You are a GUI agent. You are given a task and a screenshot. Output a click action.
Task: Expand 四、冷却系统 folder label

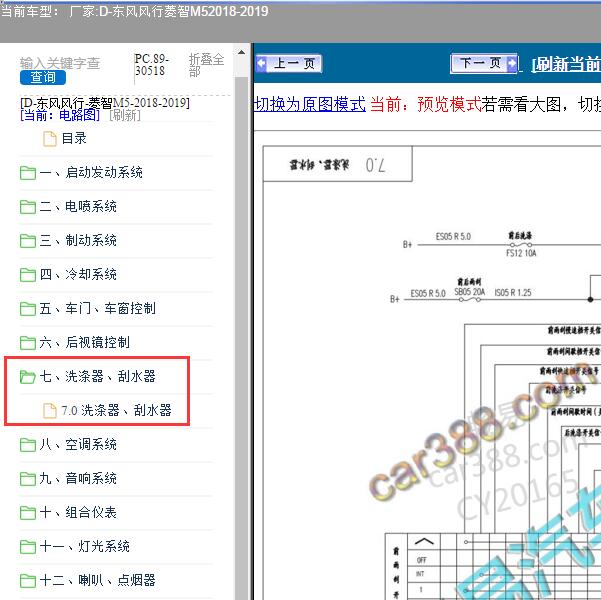[x=78, y=275]
